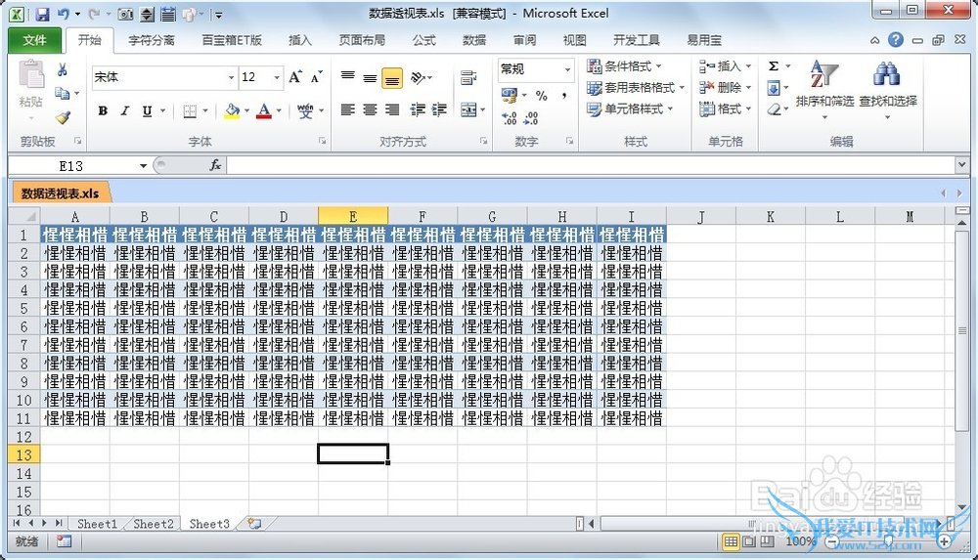
Task: Click 排序和筛选 sort and filter button
Action: click(x=824, y=89)
